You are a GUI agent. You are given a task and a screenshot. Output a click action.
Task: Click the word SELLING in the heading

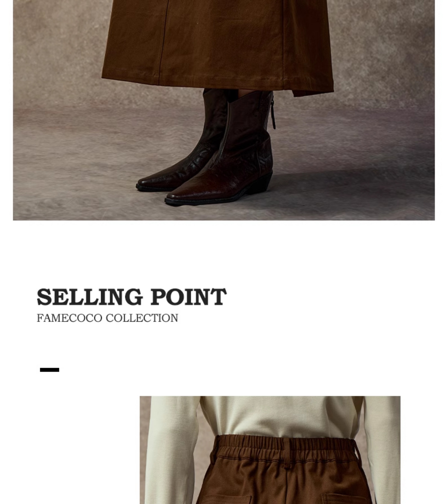click(90, 297)
